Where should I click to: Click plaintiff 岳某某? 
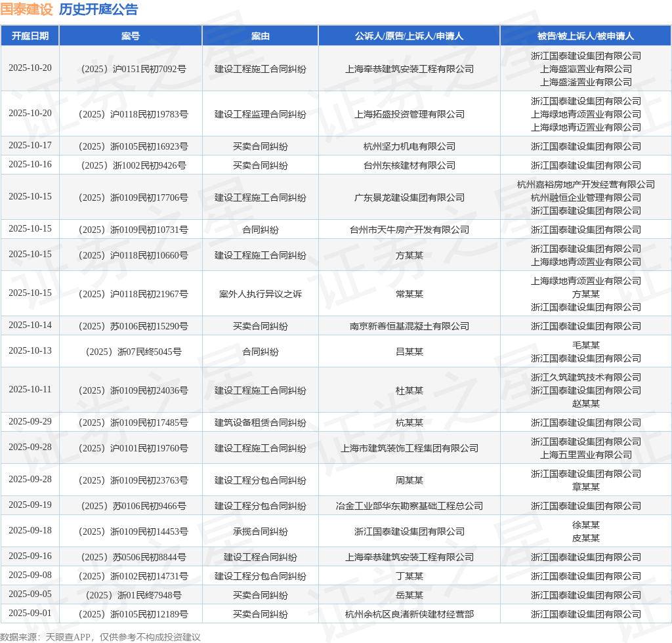(409, 595)
